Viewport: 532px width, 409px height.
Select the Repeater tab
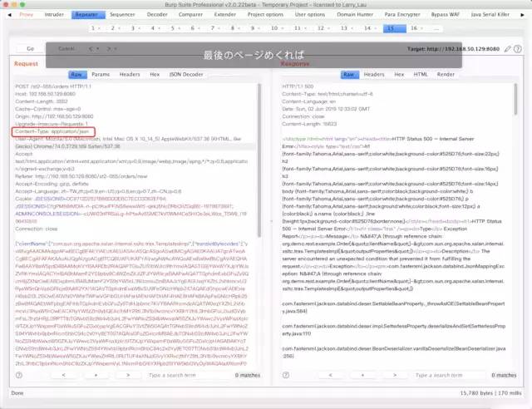coord(88,15)
